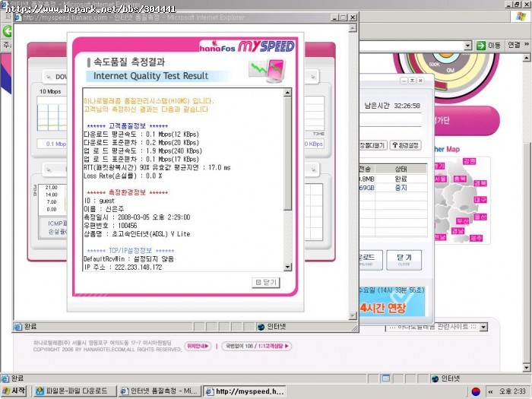Click the IE page icon in popup title bar
Viewport: 532px width, 399px height.
(x=17, y=17)
